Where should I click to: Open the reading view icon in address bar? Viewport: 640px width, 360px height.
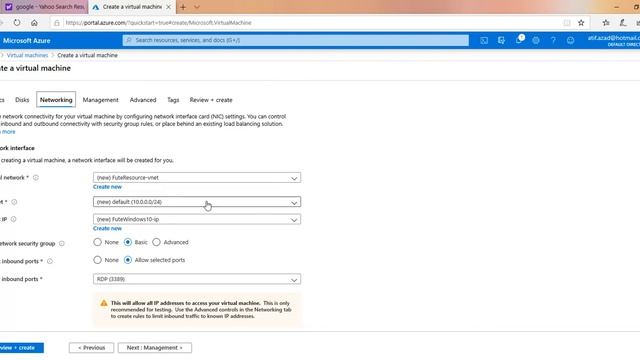[x=567, y=23]
